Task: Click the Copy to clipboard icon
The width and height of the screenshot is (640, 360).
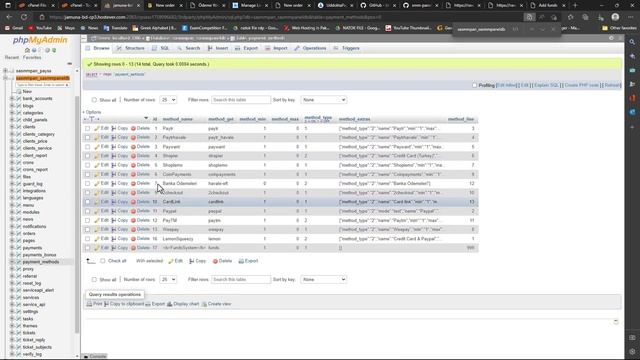Action: tap(106, 304)
